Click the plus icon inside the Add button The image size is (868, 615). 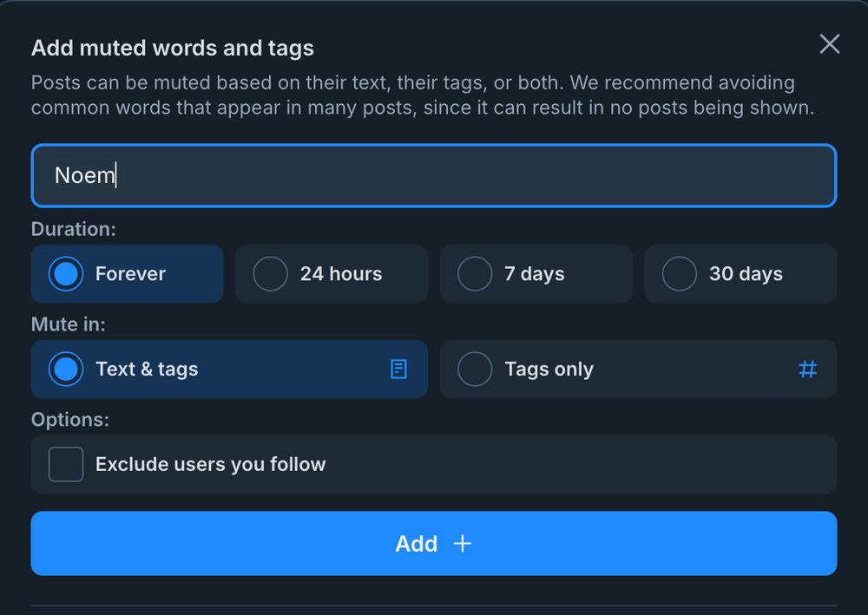(x=461, y=543)
